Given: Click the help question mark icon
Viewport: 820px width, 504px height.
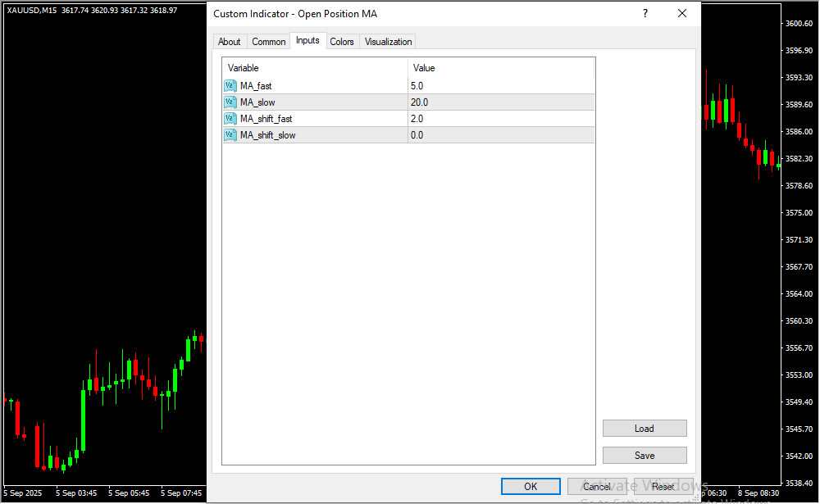Looking at the screenshot, I should (x=645, y=14).
